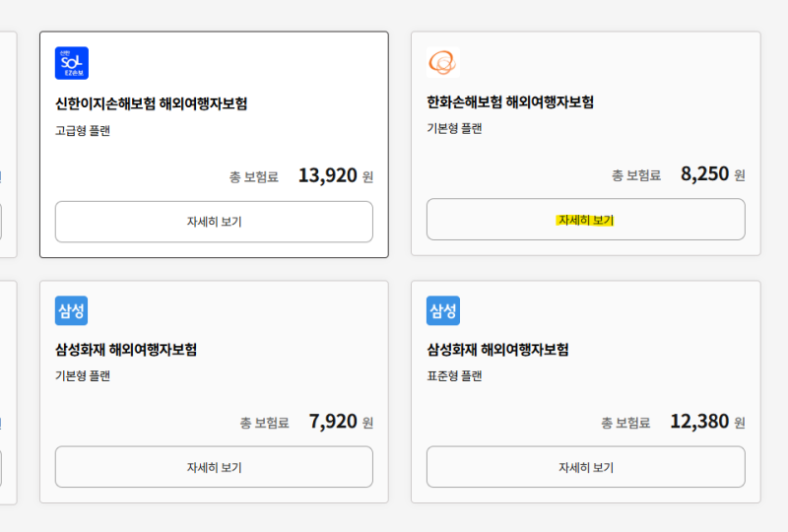Image resolution: width=788 pixels, height=532 pixels.
Task: Click 기본형 플랜 label under 삼성화재
Action: (83, 375)
